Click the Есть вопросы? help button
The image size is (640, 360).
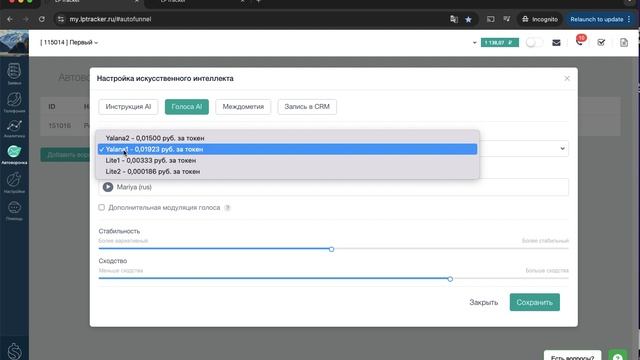coord(572,356)
